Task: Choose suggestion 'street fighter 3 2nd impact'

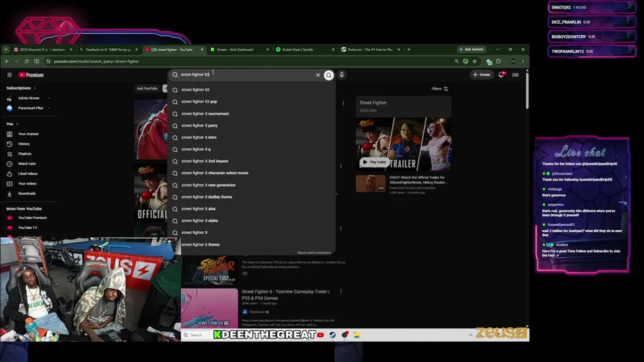Action: tap(252, 161)
